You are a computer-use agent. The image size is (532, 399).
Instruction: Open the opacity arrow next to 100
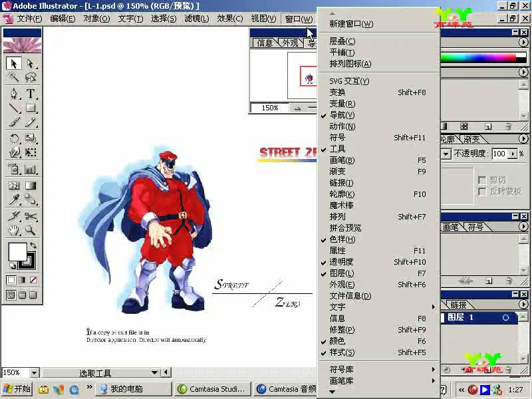pyautogui.click(x=513, y=154)
